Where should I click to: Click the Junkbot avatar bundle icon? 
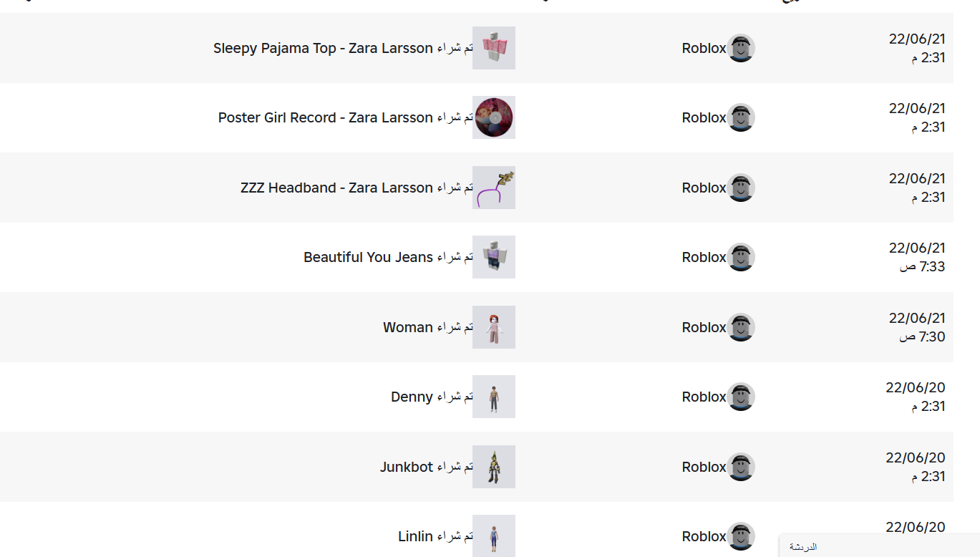pos(494,467)
